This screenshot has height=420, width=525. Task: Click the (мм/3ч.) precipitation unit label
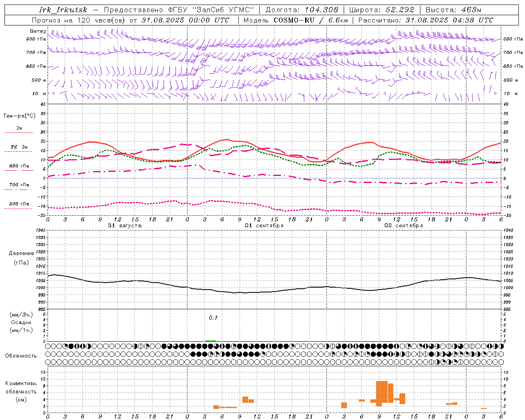pos(21,315)
